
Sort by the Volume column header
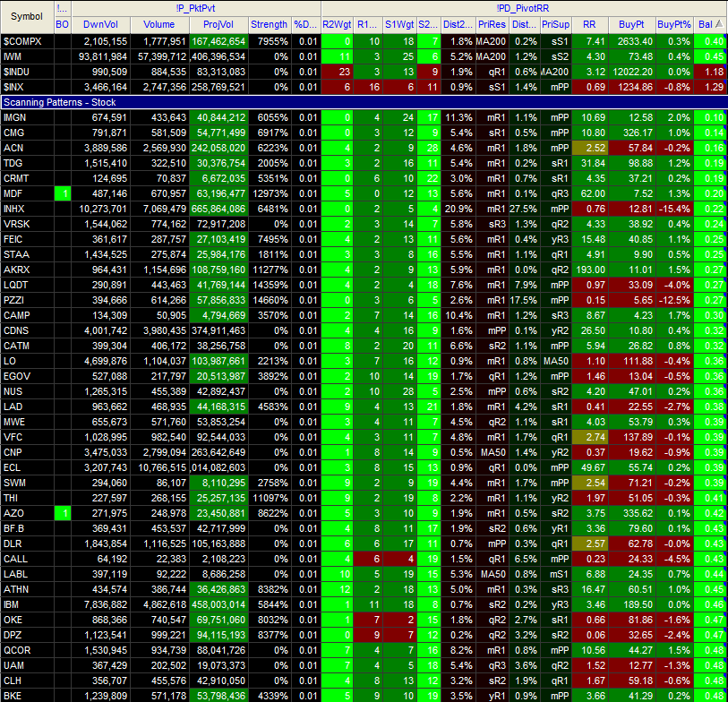[159, 24]
